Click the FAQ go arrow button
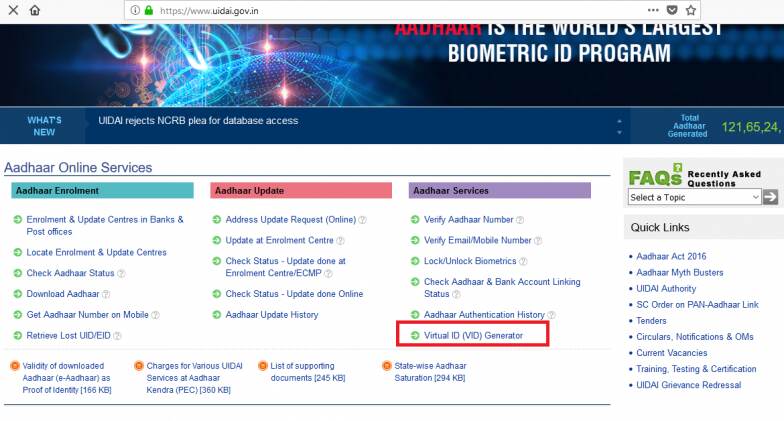 [770, 197]
